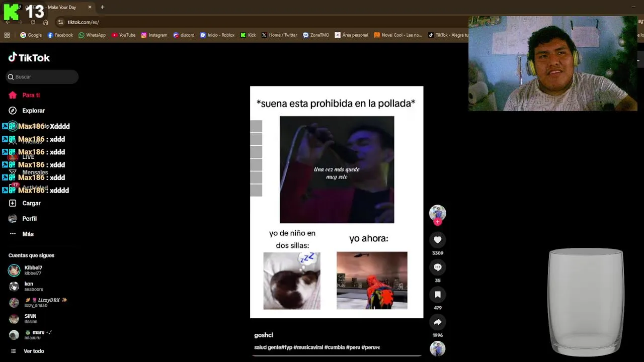Viewport: 644px width, 362px height.
Task: Click the #peru hashtag
Action: coord(353,347)
